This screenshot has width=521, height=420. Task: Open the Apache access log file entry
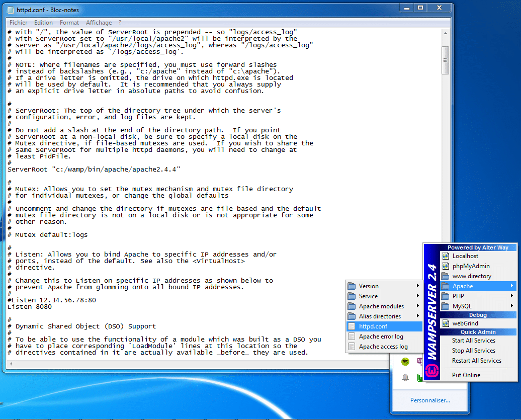point(384,347)
